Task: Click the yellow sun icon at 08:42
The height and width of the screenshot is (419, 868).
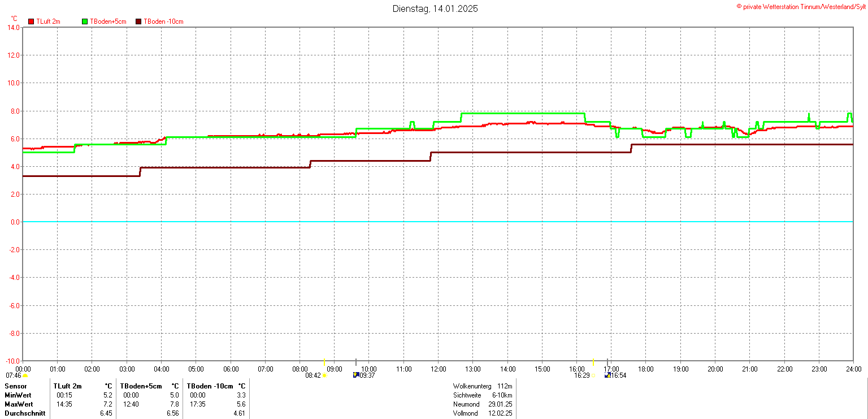Action: coord(325,375)
